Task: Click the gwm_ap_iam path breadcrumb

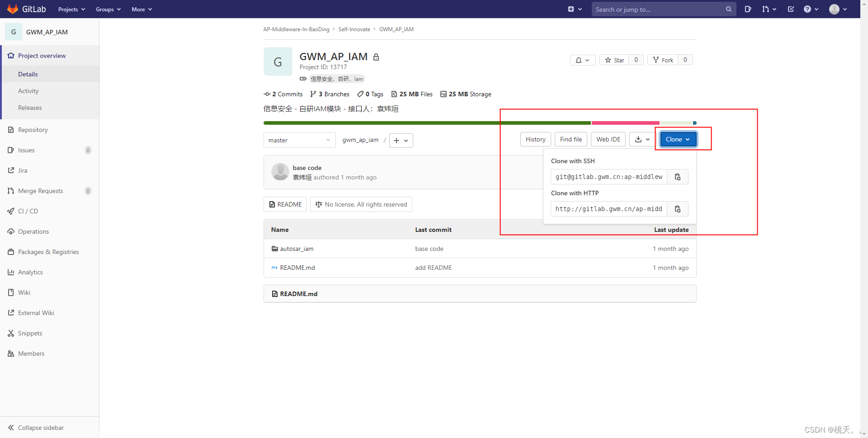Action: click(360, 140)
